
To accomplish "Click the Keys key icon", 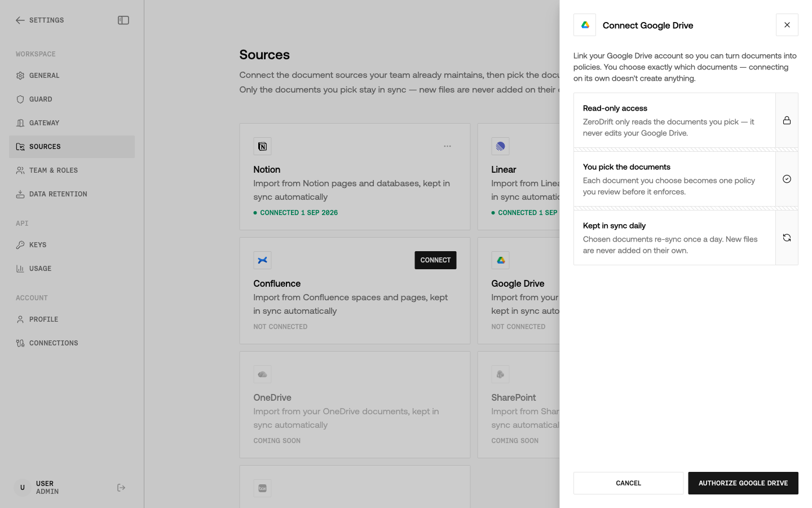I will [x=20, y=245].
